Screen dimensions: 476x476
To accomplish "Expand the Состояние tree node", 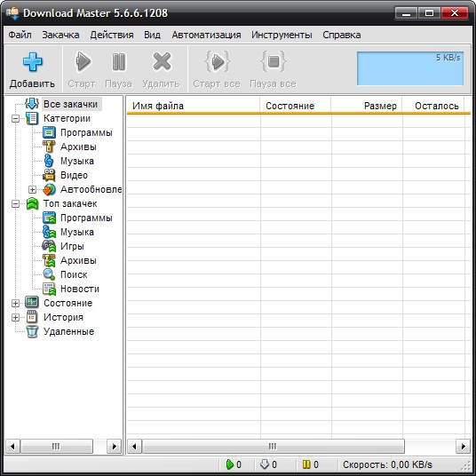I will click(x=15, y=303).
